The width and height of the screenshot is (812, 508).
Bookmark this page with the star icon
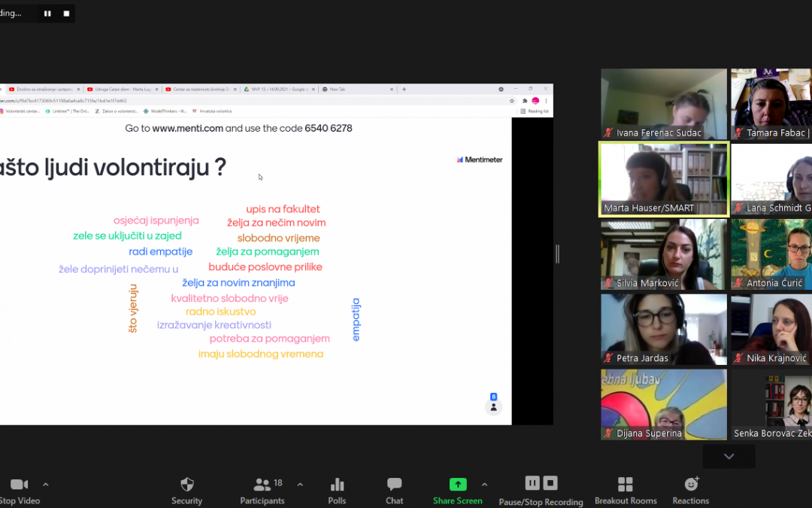(512, 101)
